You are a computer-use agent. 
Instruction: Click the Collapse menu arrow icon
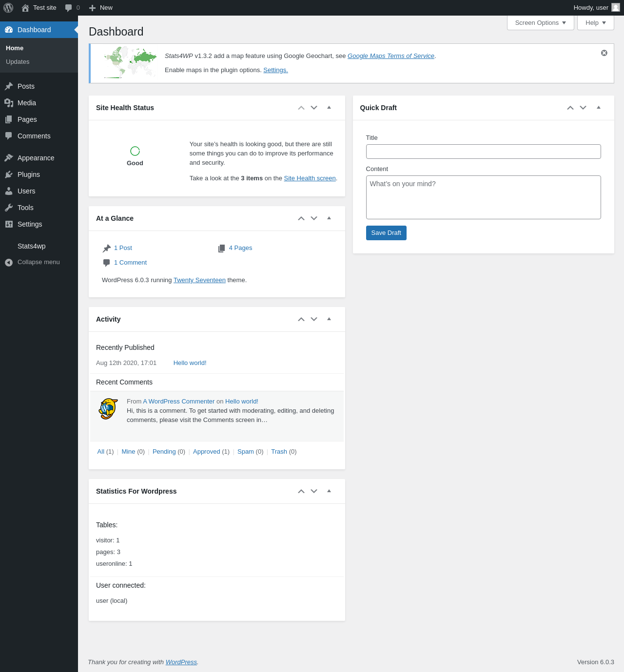(9, 262)
